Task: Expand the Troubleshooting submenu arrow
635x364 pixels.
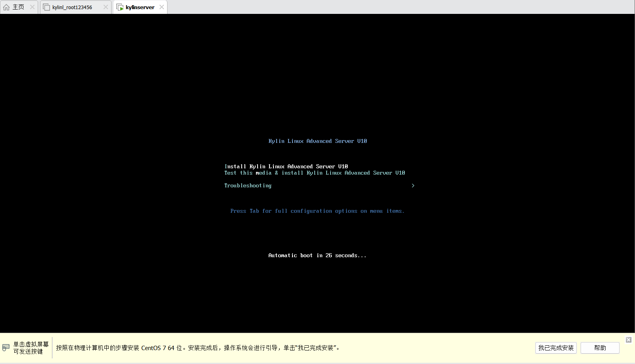Action: pos(413,185)
